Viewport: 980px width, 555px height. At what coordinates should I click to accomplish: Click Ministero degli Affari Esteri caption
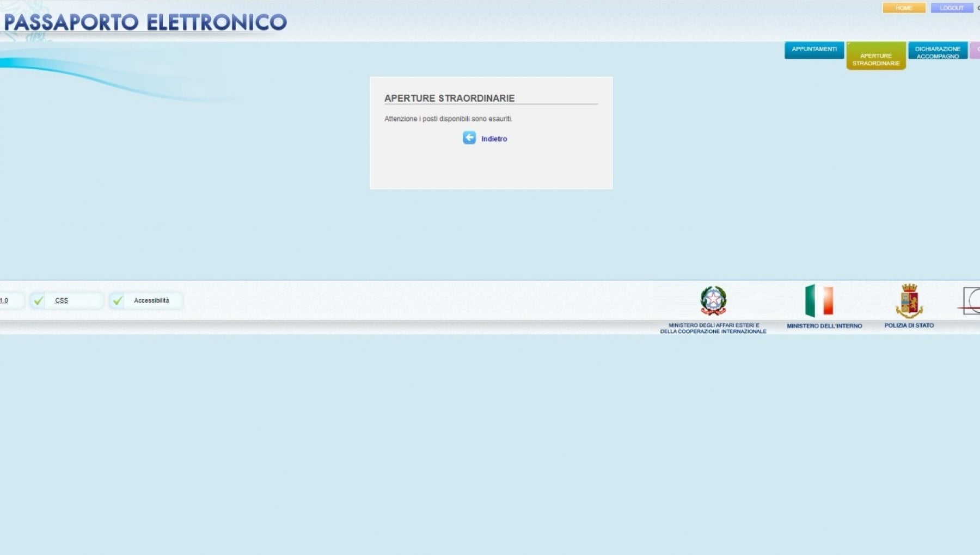point(713,328)
